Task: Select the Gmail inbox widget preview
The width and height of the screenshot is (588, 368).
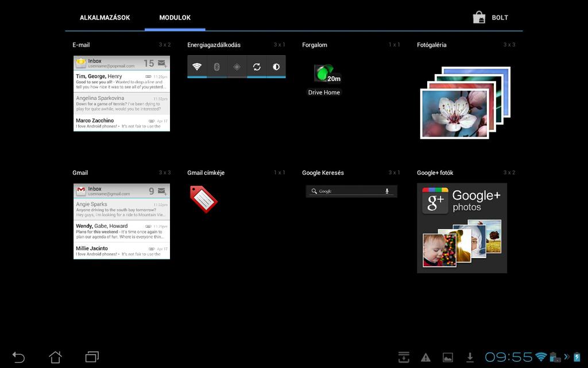Action: click(122, 221)
